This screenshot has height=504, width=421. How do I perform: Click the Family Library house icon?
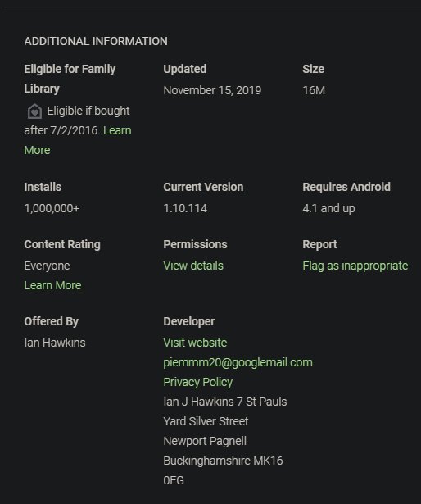coord(34,111)
